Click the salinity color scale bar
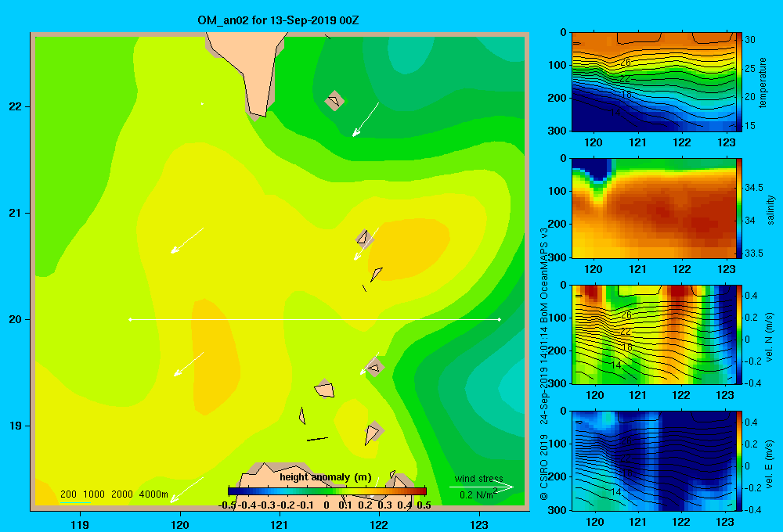783x532 pixels. coord(739,208)
